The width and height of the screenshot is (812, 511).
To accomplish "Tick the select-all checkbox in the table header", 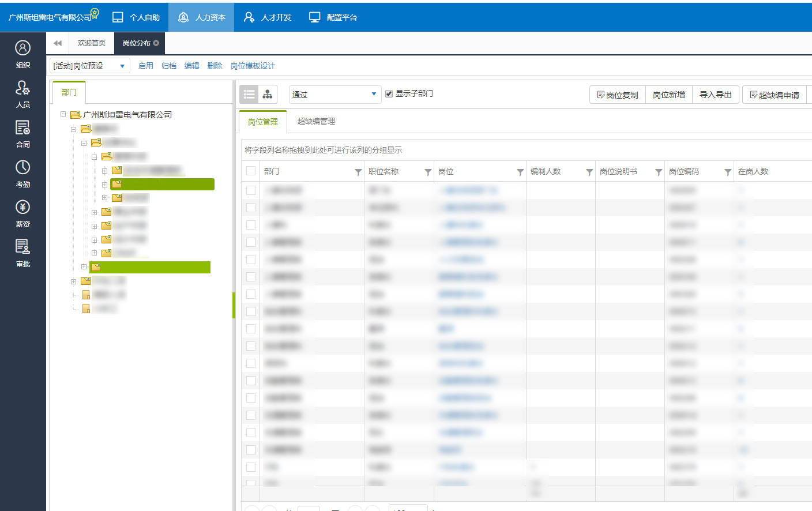I will pos(251,171).
